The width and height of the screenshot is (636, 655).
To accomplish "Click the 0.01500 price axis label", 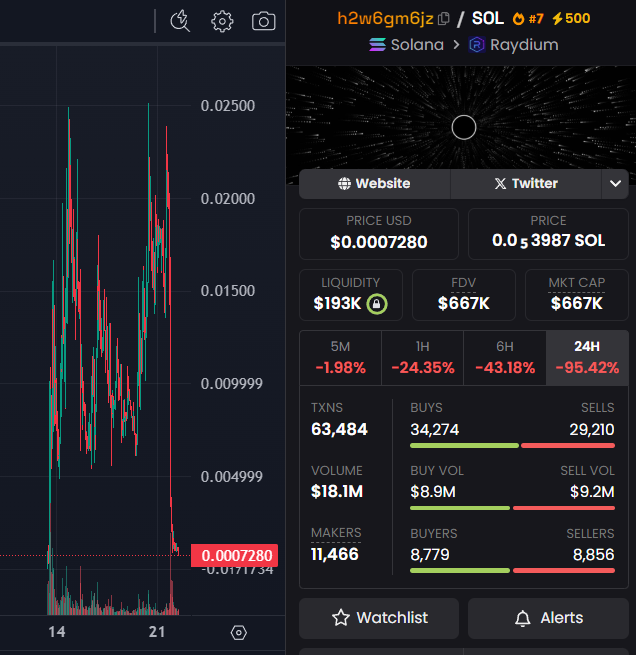I will click(228, 291).
